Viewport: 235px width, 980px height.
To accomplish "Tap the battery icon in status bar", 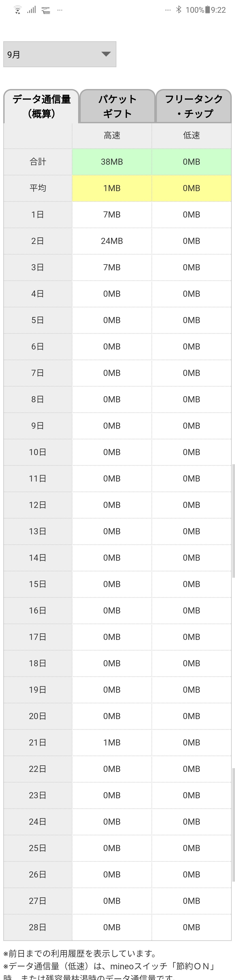I will pos(207,10).
